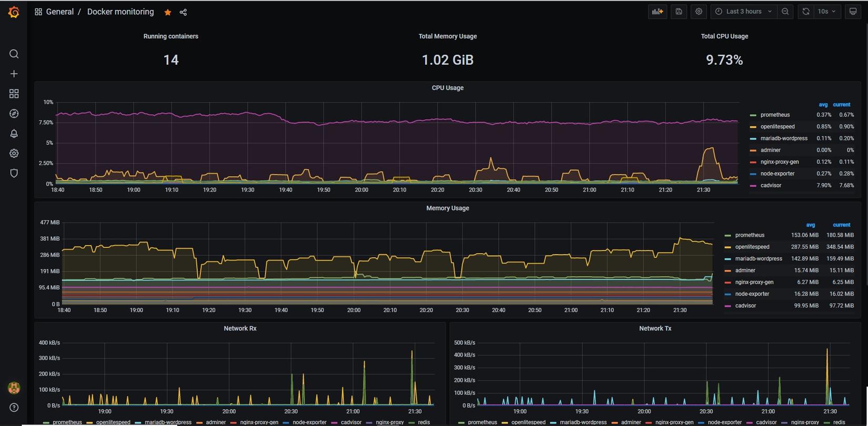Screen dimensions: 868x426
Task: Share the dashboard via share icon
Action: coord(183,12)
